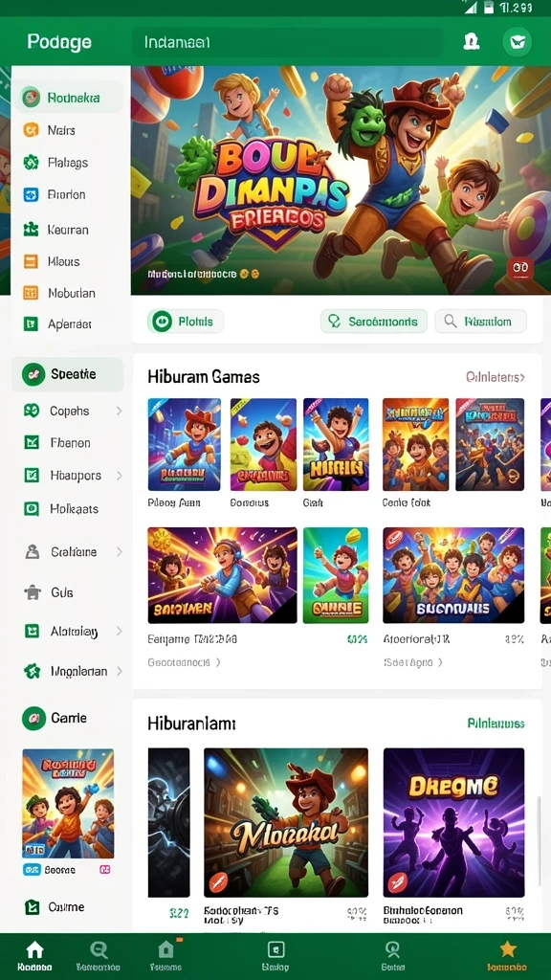
Task: Open the see-all link beside Hiburam Games
Action: (495, 377)
